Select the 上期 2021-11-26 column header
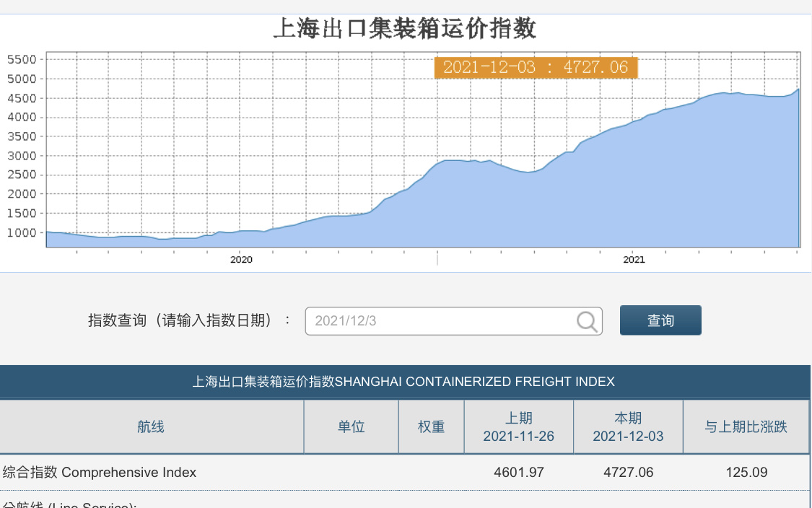The image size is (812, 508). click(x=519, y=427)
